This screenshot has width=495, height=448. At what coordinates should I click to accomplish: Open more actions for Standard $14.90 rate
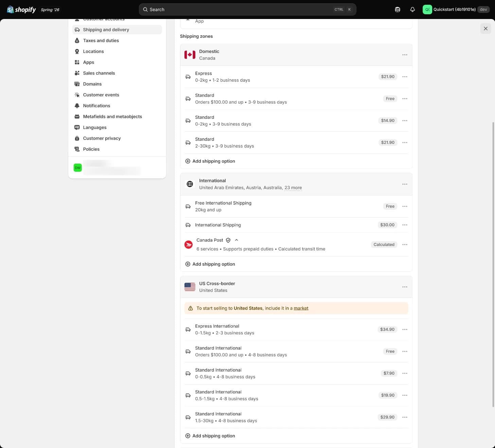click(405, 120)
